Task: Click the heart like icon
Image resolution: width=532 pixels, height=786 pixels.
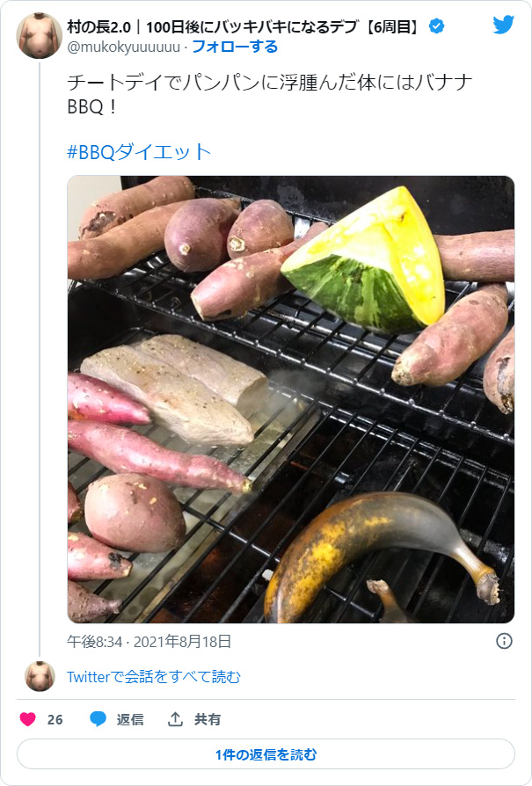Action: (28, 719)
